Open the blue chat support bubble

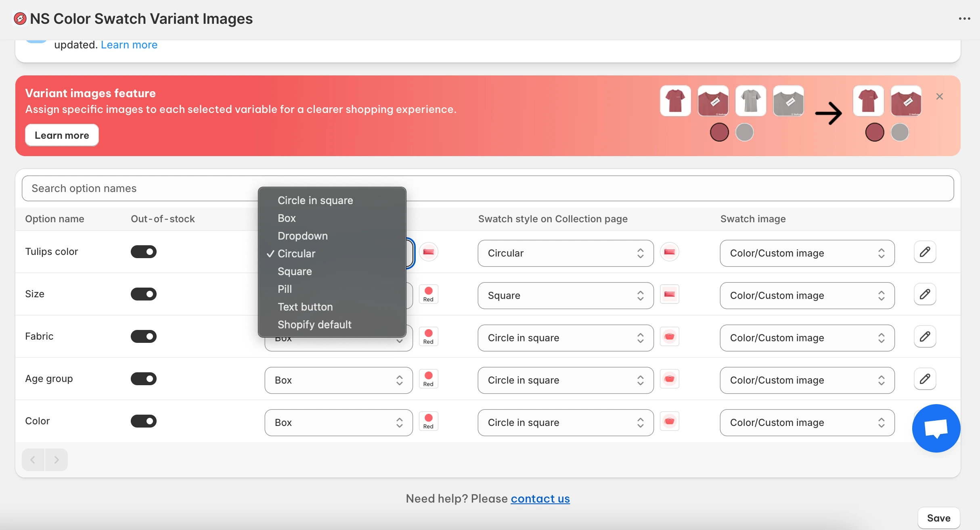(x=936, y=428)
